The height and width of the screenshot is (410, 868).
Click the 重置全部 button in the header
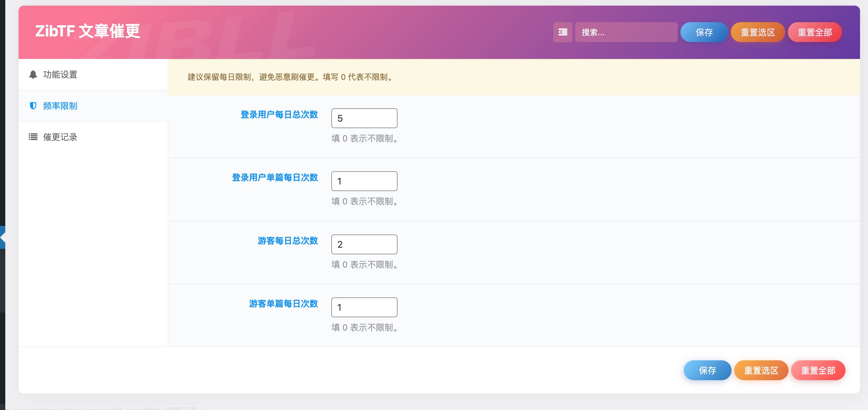(x=814, y=32)
